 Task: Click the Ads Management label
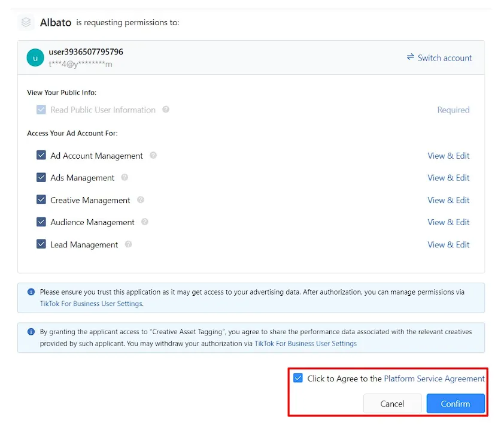click(x=82, y=178)
